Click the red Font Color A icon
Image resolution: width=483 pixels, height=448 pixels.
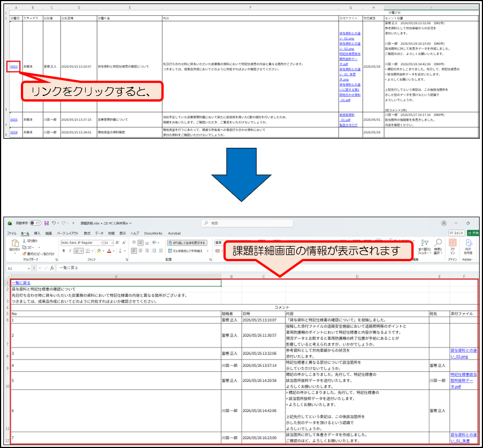pyautogui.click(x=109, y=251)
